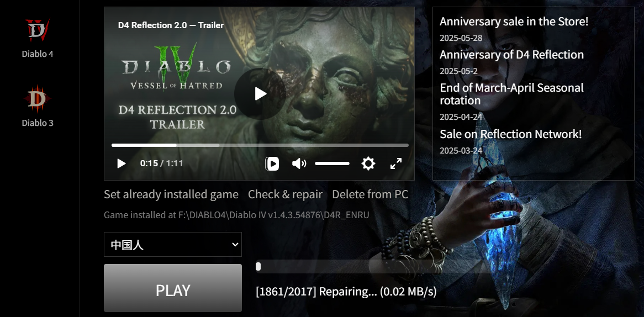Click the dropdown chevron of the language selector
This screenshot has width=644, height=317.
point(235,244)
